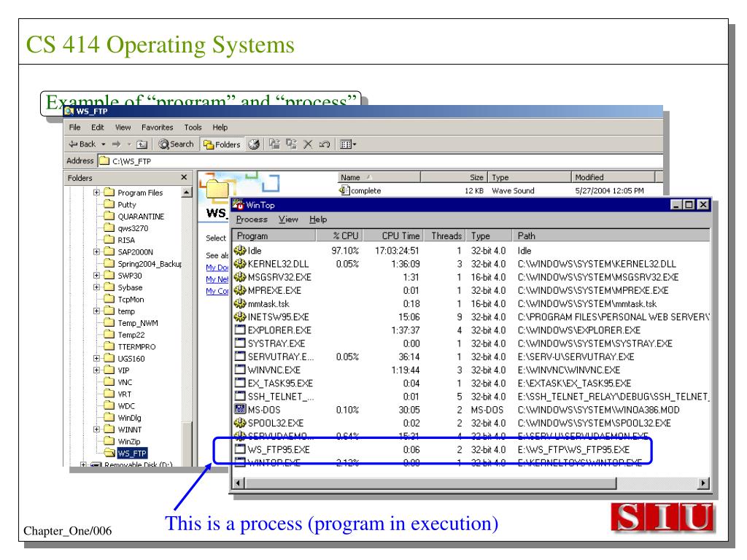Sort WinTop list by Program column

274,236
